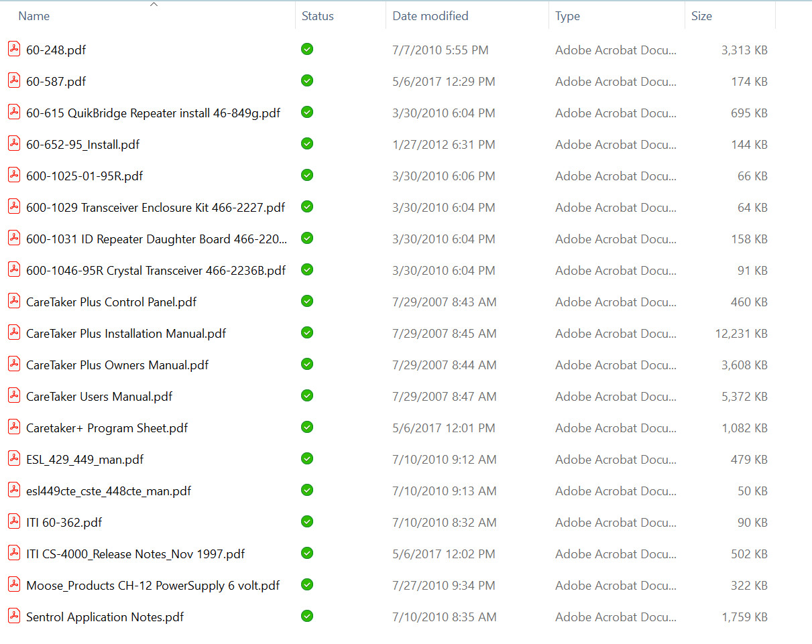Click the 12,231 KB size value
The image size is (812, 644).
pos(742,334)
